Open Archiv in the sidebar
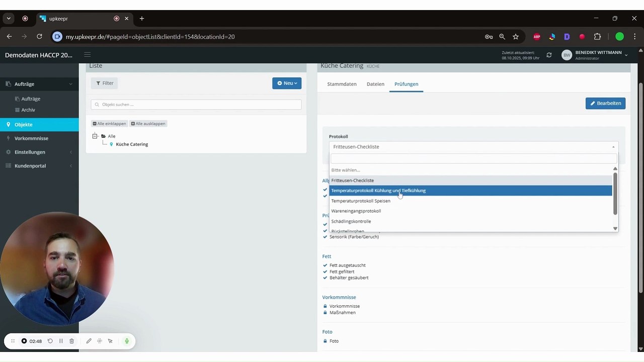The width and height of the screenshot is (644, 362). pyautogui.click(x=28, y=110)
